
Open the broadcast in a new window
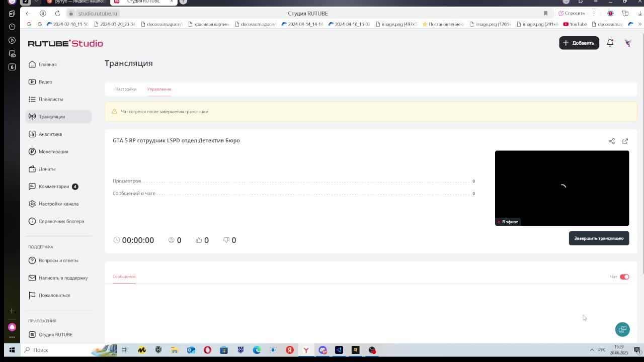[625, 141]
